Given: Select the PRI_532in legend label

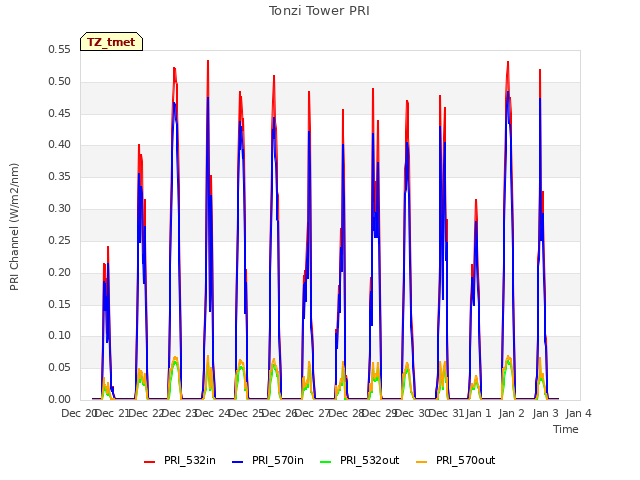Looking at the screenshot, I should 190,460.
